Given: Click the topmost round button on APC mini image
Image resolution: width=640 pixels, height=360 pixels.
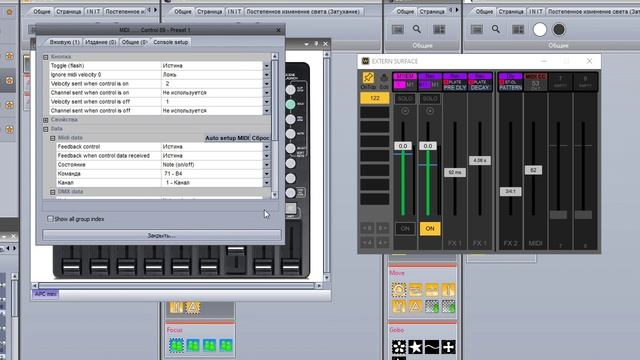Looking at the screenshot, I should click(x=290, y=89).
